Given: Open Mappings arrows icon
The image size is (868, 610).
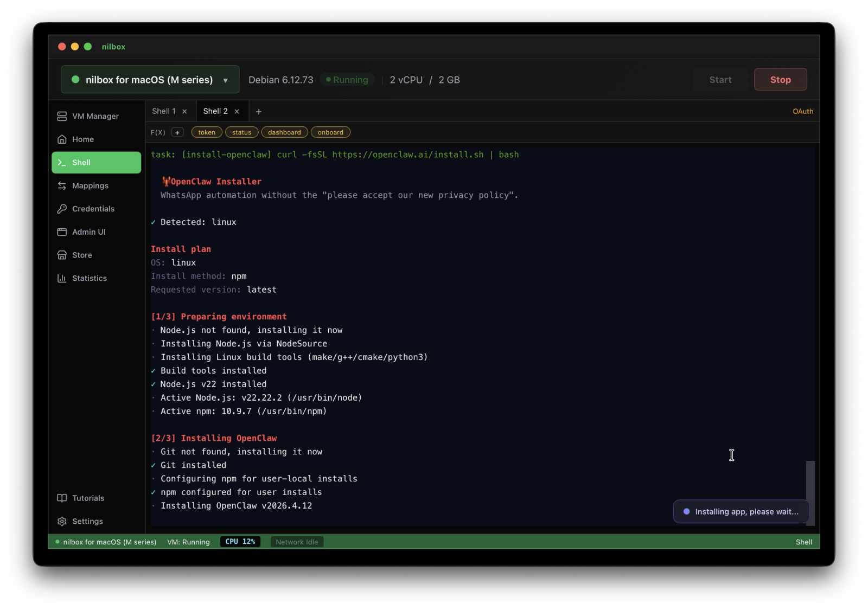Looking at the screenshot, I should click(62, 185).
